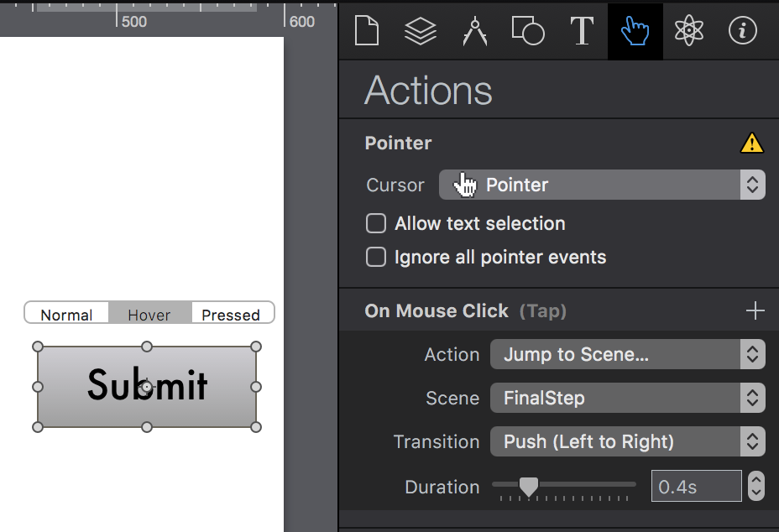This screenshot has height=532, width=779.
Task: Open the Typography inspector T icon
Action: (x=582, y=31)
